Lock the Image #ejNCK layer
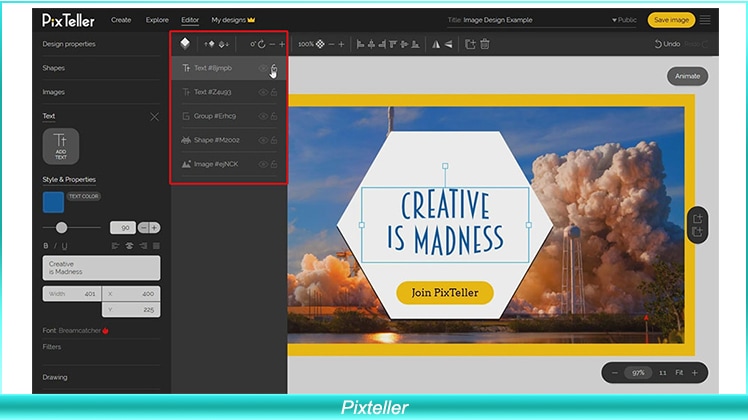748x420 pixels. [275, 164]
